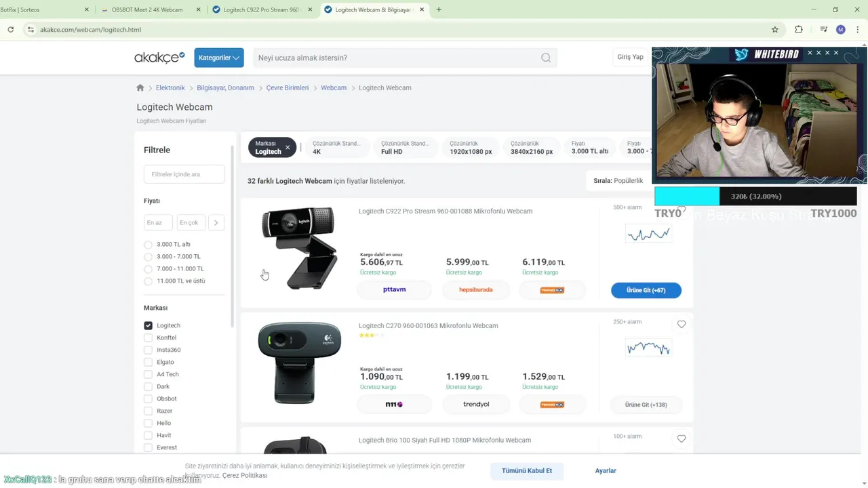
Task: Check the Razer brand checkbox
Action: 148,411
